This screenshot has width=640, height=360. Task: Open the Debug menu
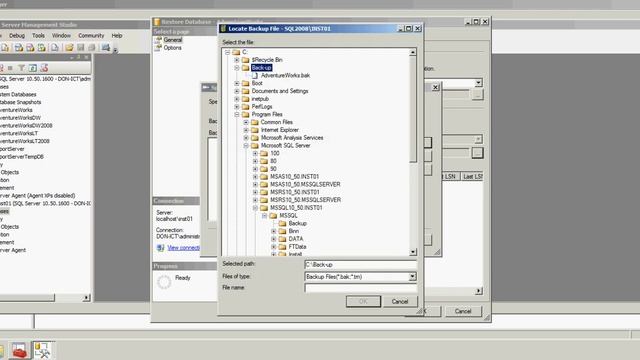coord(17,36)
